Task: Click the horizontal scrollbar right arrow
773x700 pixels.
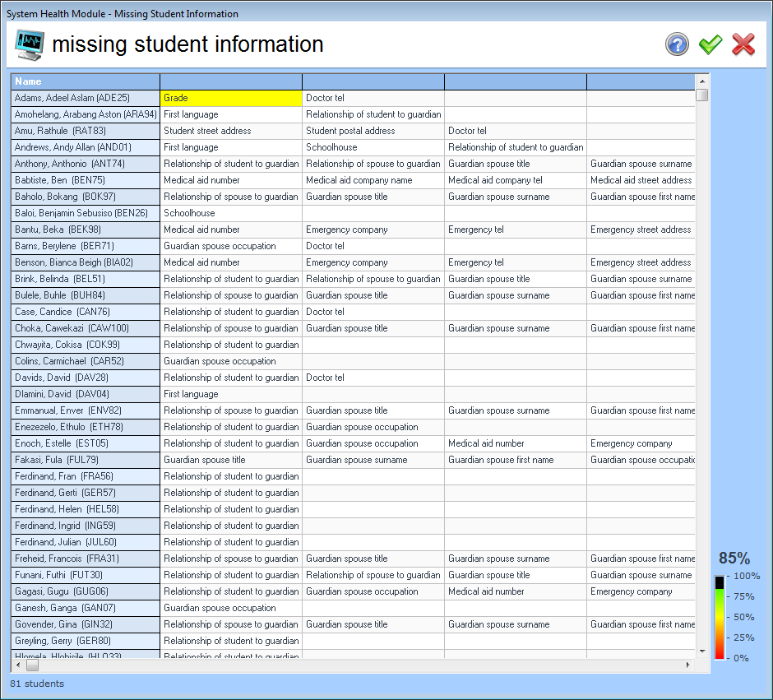Action: (x=688, y=665)
